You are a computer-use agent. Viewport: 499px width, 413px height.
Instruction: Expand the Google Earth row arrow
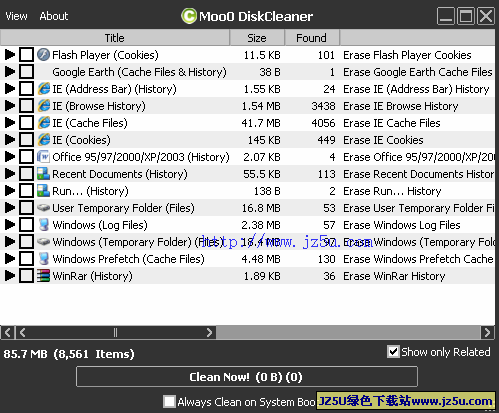point(10,72)
